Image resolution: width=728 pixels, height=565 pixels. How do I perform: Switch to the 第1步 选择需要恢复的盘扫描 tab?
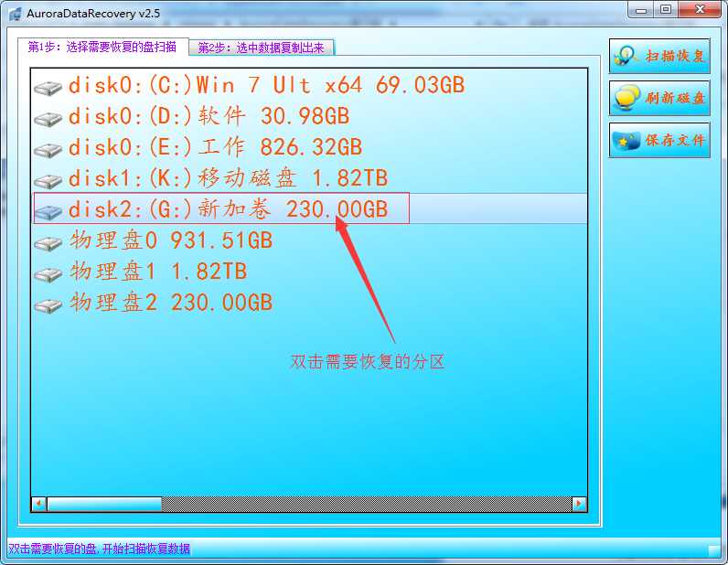click(102, 47)
